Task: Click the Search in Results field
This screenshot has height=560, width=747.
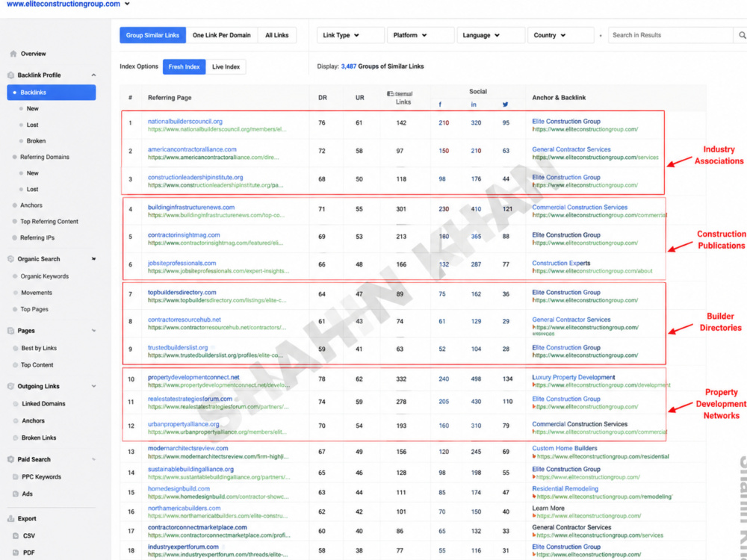Action: [671, 35]
